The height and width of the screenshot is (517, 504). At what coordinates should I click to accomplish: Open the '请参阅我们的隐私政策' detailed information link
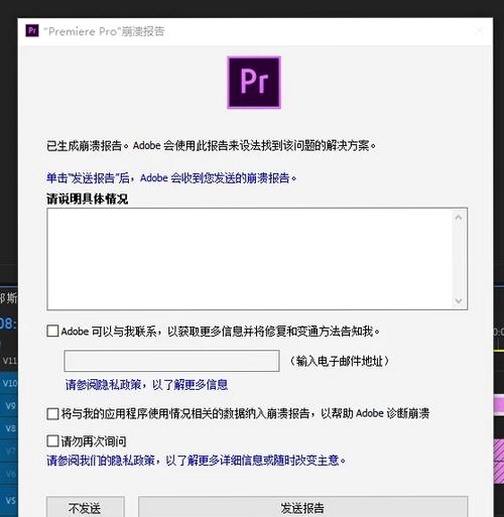point(196,460)
